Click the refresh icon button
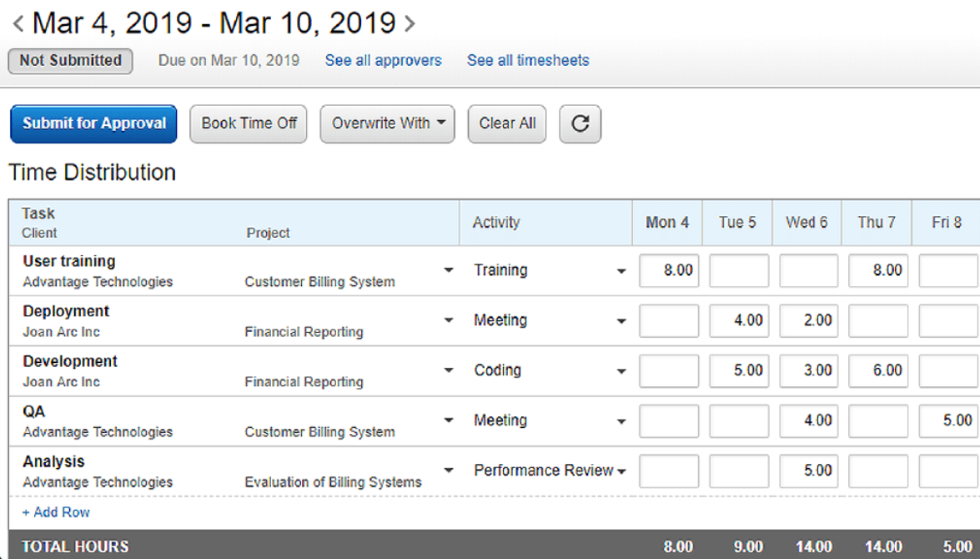This screenshot has width=980, height=559. 580,123
